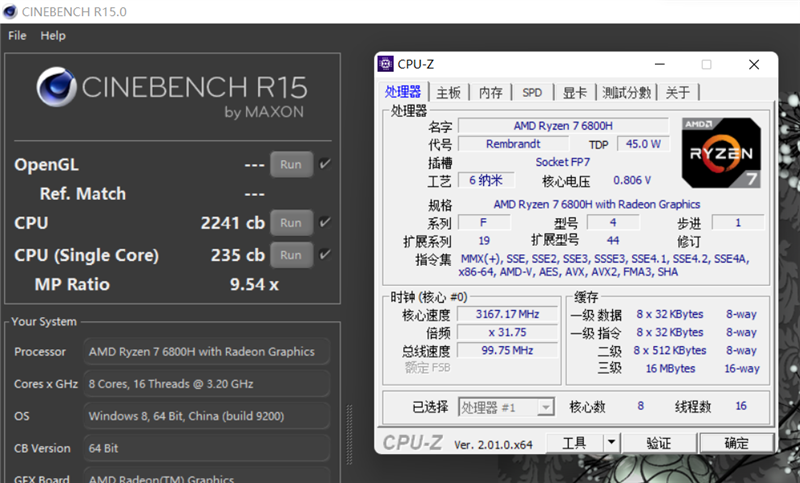Run the CPU (Single Core) benchmark
Screen dimensions: 800x483
pos(291,255)
